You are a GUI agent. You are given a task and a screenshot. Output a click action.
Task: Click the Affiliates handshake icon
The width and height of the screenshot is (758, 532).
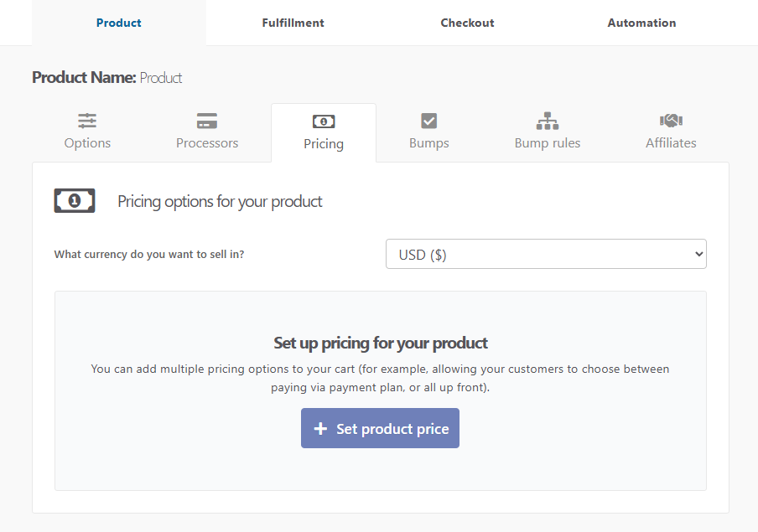(x=671, y=121)
